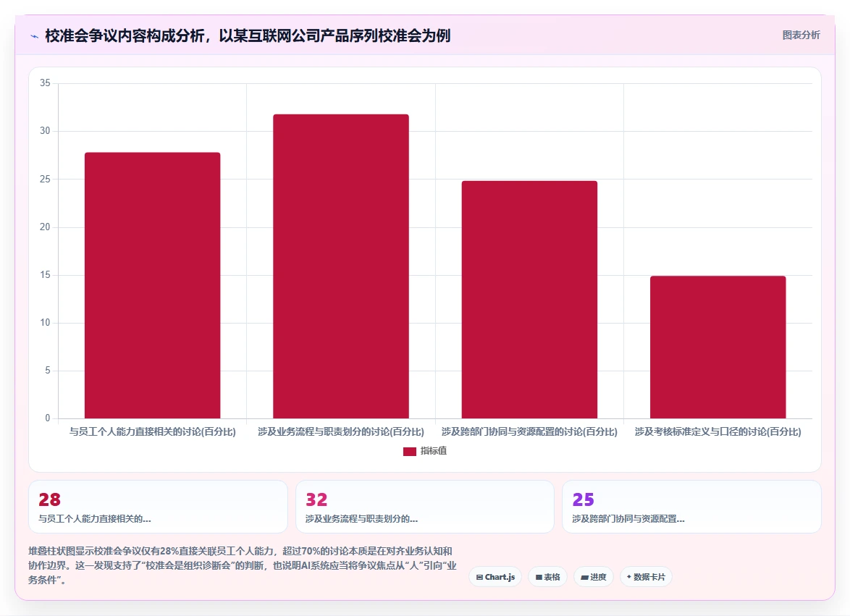Click card caption 与员工个人能力直接相关的...
This screenshot has width=850, height=616.
coord(95,519)
